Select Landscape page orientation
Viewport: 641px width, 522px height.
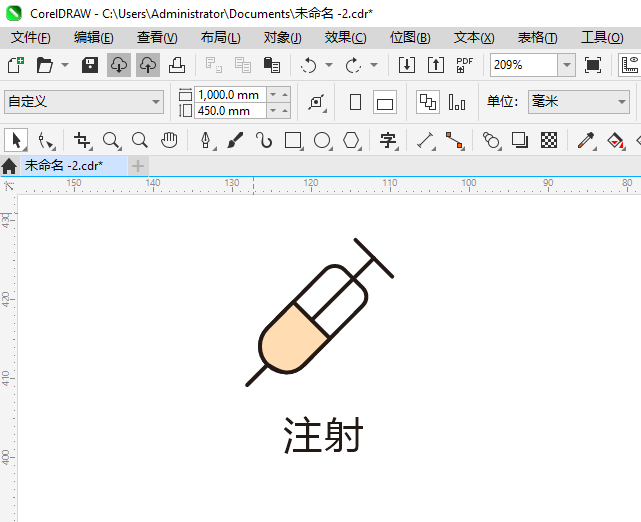[385, 102]
